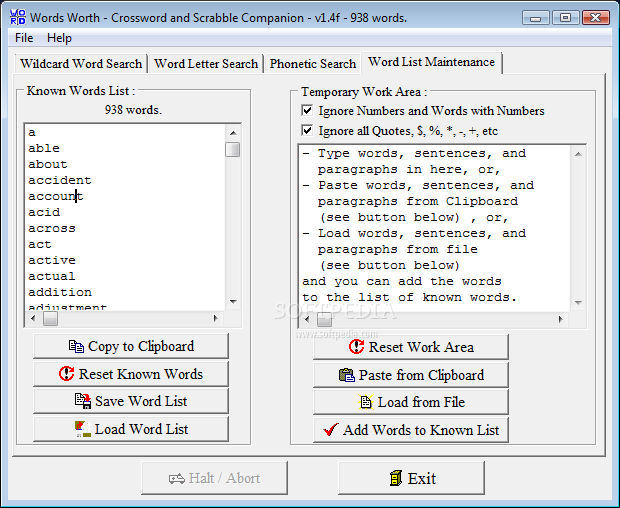Maximize the Words Worth window
This screenshot has height=508, width=620.
565,18
